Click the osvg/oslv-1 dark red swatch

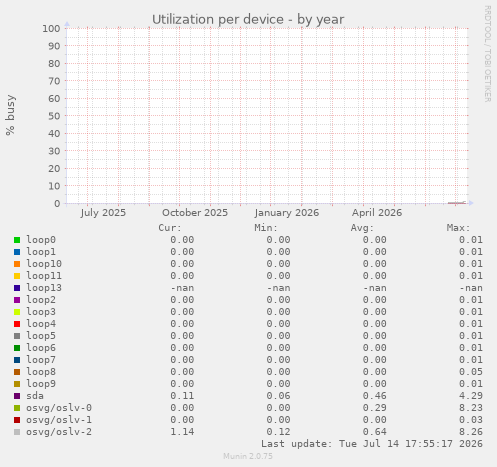17,420
